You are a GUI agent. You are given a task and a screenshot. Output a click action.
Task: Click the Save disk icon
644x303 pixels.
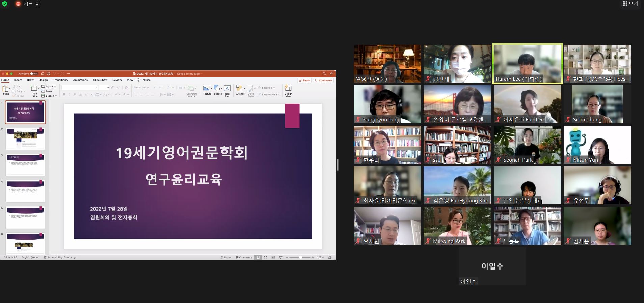[x=48, y=74]
